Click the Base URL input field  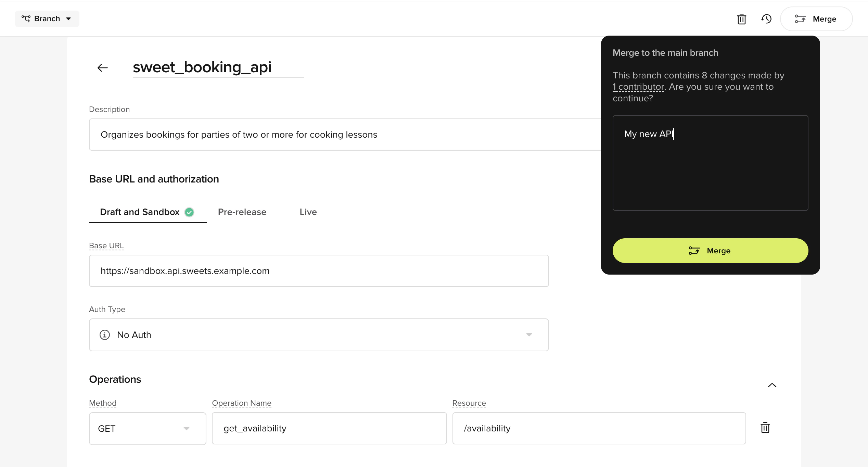(319, 271)
